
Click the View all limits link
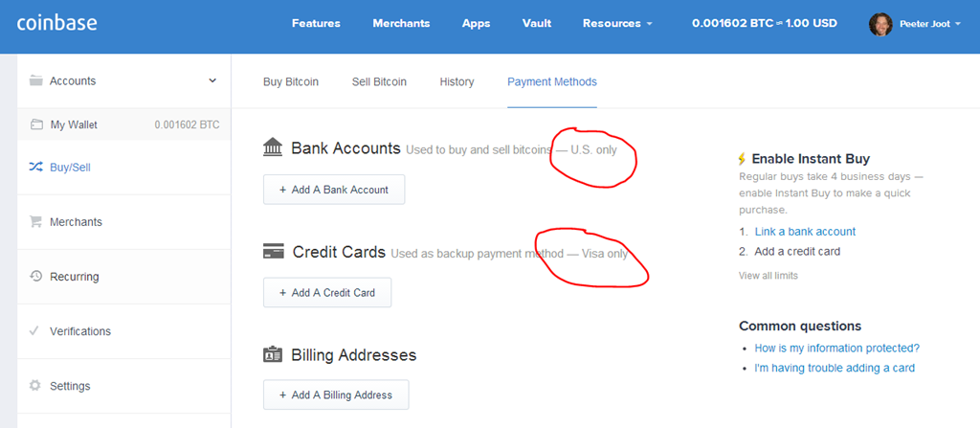(768, 276)
